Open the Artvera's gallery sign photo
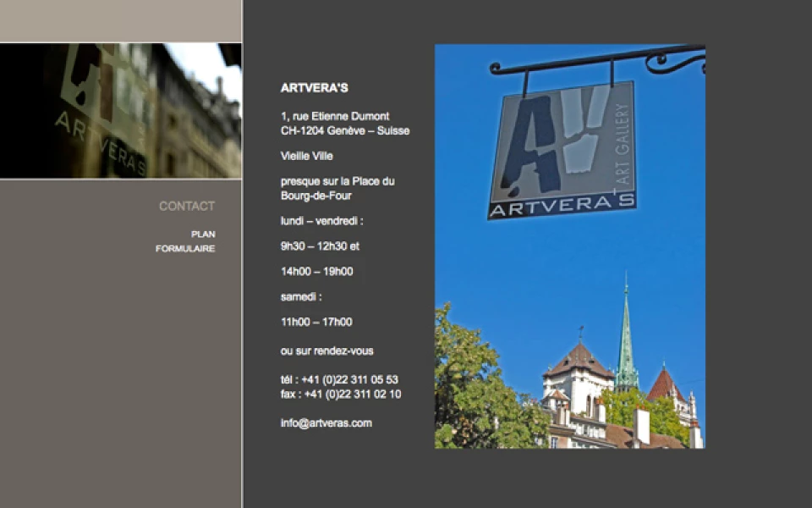This screenshot has height=508, width=812. click(569, 246)
